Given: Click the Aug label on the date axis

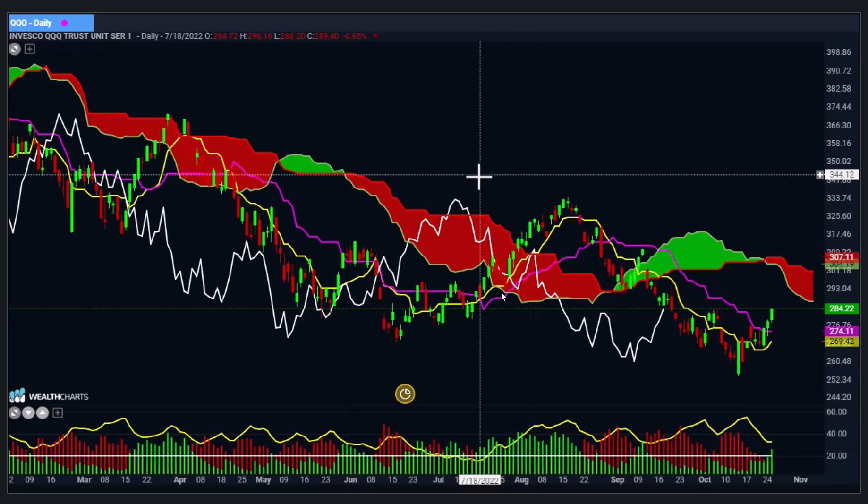Looking at the screenshot, I should tap(521, 479).
